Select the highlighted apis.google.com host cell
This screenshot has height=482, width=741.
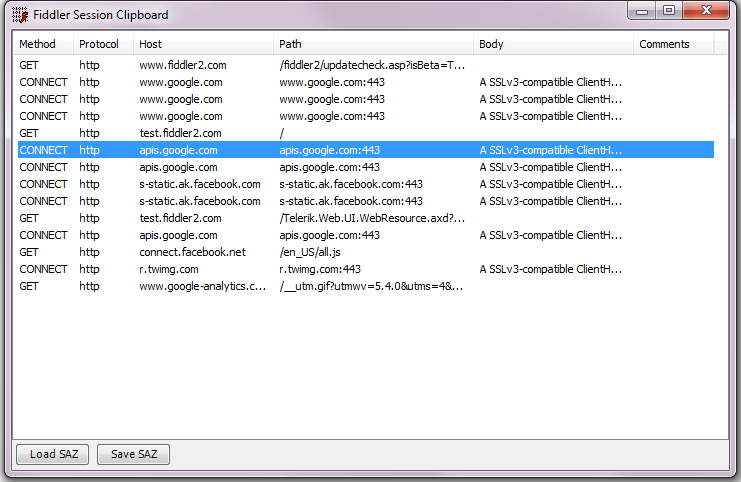click(x=178, y=150)
